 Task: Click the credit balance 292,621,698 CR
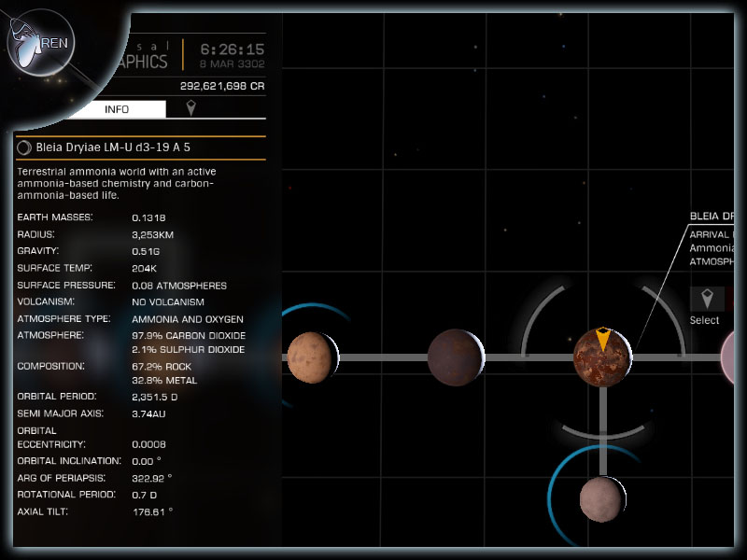click(222, 86)
